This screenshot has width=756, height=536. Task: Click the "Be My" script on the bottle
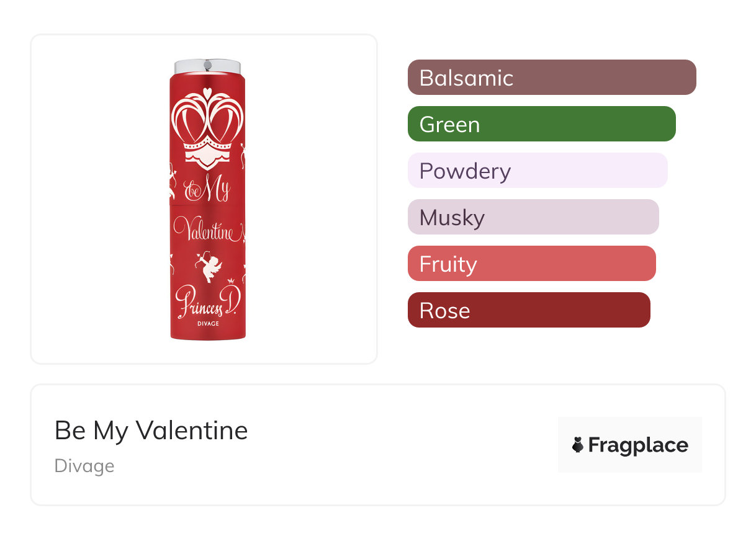click(x=208, y=192)
